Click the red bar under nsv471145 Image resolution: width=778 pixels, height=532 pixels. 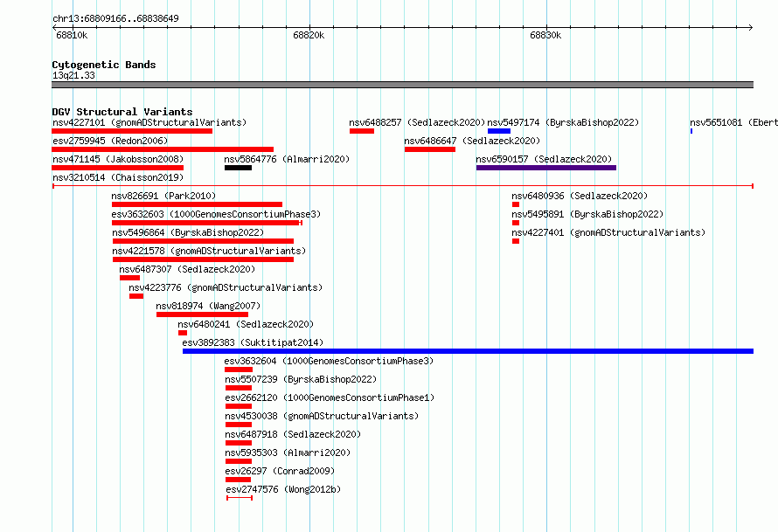118,168
